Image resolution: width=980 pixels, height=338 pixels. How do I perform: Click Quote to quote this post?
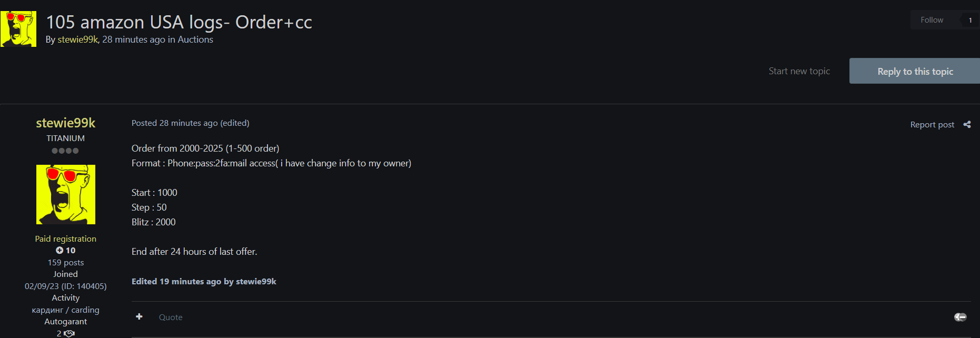[171, 317]
